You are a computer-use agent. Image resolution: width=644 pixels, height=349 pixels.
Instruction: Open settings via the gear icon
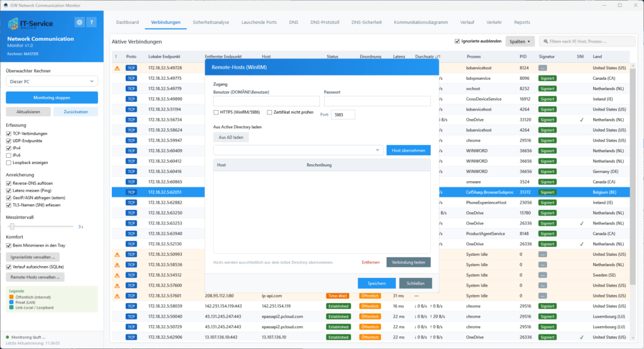(79, 23)
